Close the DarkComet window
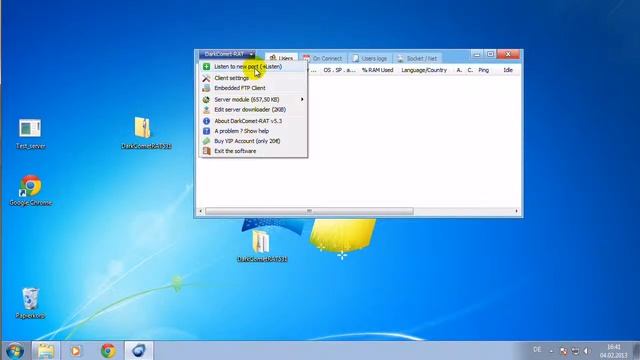 tap(508, 54)
